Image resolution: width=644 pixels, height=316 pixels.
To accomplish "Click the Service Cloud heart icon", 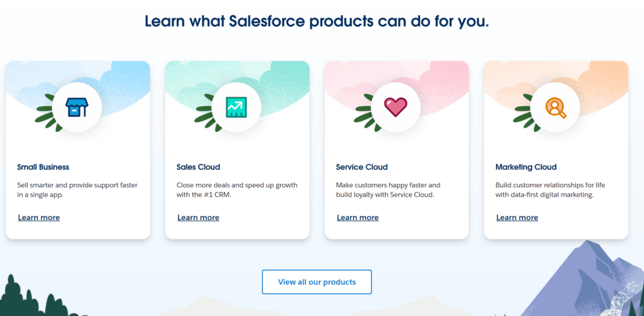I will click(396, 108).
